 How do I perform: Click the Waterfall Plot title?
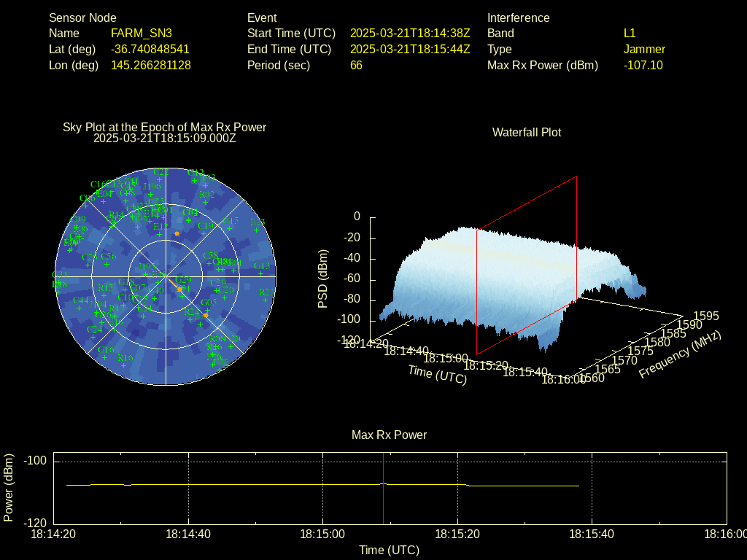[527, 133]
